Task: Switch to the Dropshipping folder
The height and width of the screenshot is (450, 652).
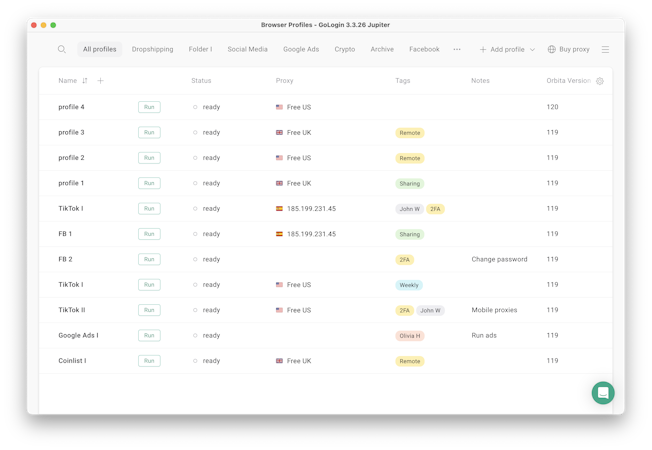Action: (152, 49)
